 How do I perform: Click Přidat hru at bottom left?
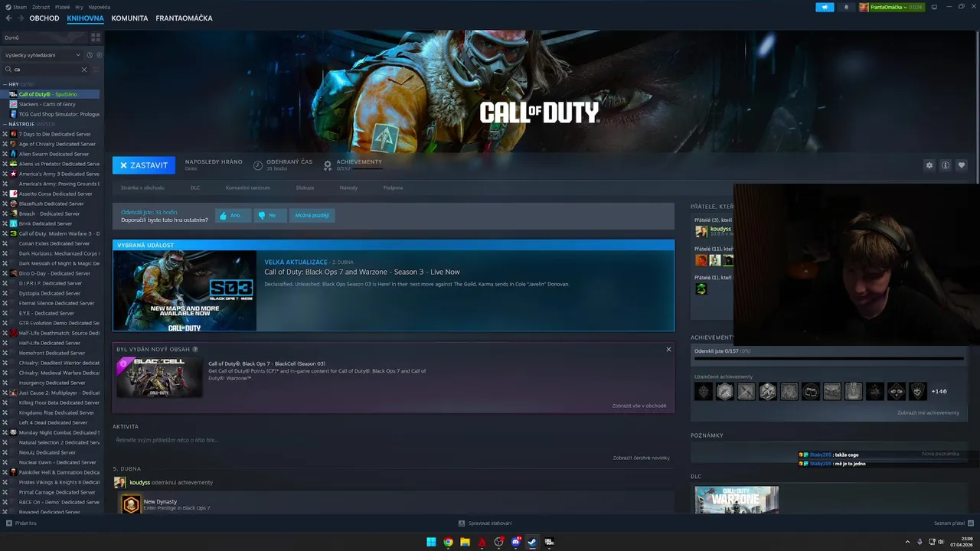(x=21, y=523)
